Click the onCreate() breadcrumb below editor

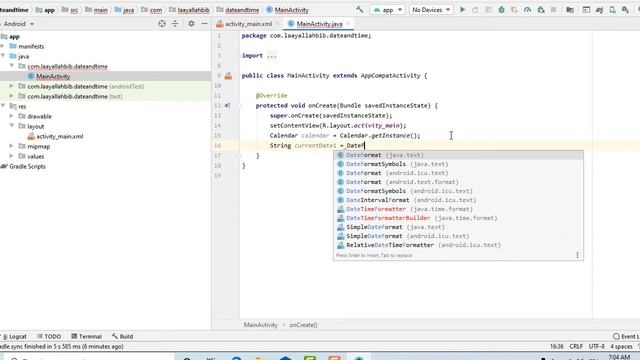(x=303, y=325)
